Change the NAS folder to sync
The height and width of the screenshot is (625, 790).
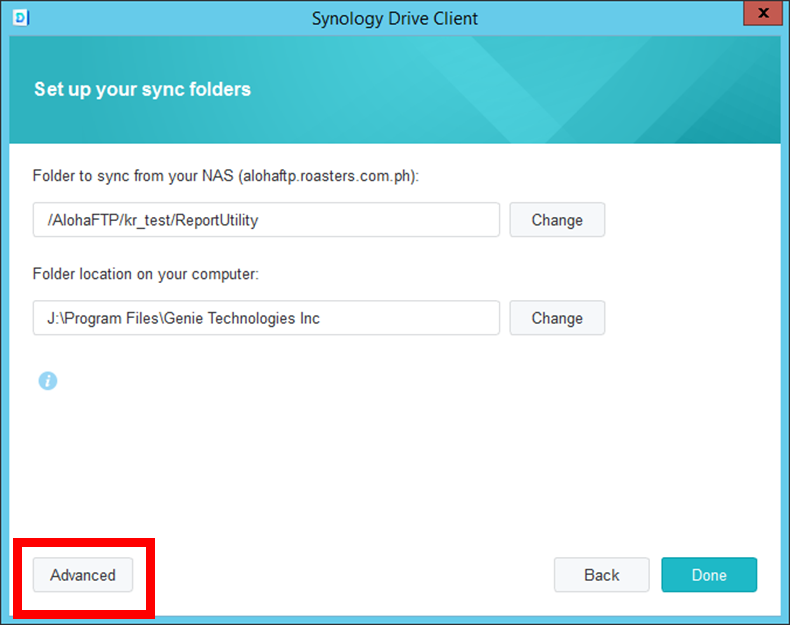[557, 220]
